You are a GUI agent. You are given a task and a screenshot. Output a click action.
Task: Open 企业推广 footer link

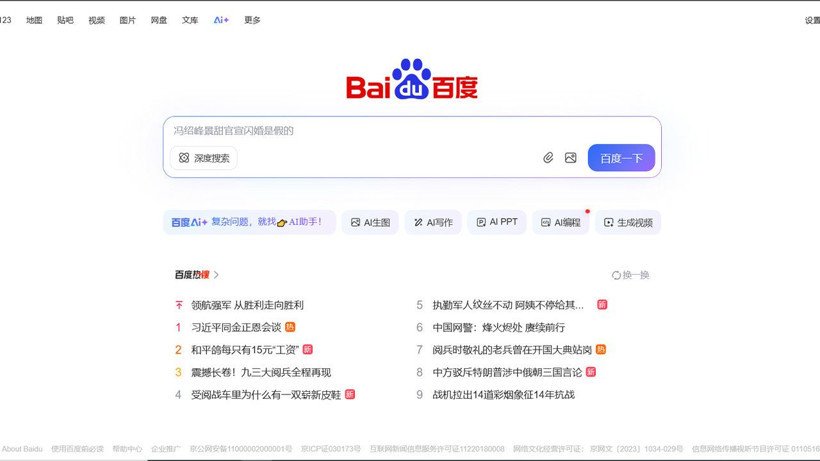(x=166, y=448)
